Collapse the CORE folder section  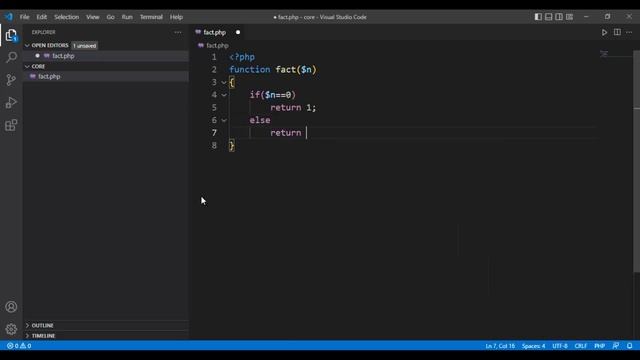tap(27, 66)
